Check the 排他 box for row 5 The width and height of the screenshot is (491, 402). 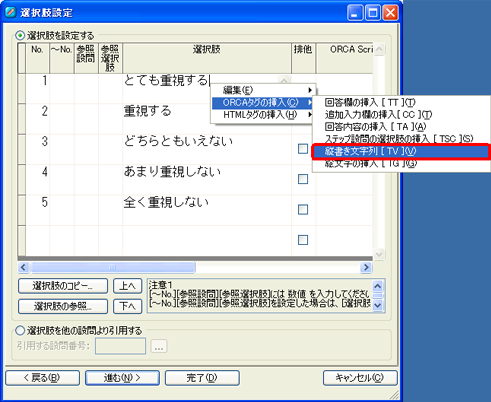pyautogui.click(x=303, y=210)
